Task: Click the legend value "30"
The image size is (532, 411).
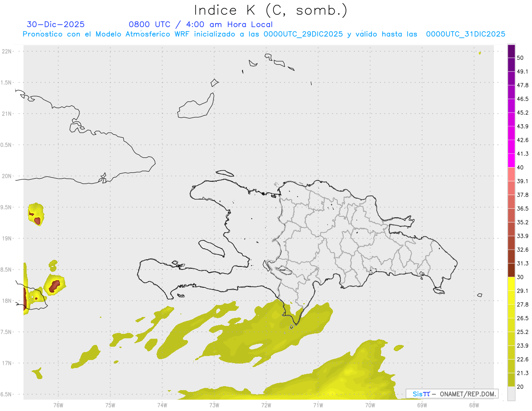Action: [x=520, y=277]
